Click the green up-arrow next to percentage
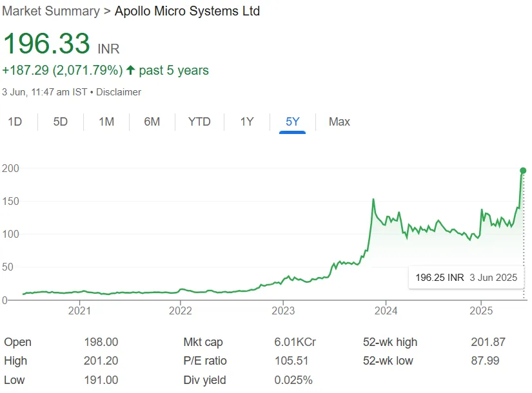The height and width of the screenshot is (393, 532). point(131,70)
